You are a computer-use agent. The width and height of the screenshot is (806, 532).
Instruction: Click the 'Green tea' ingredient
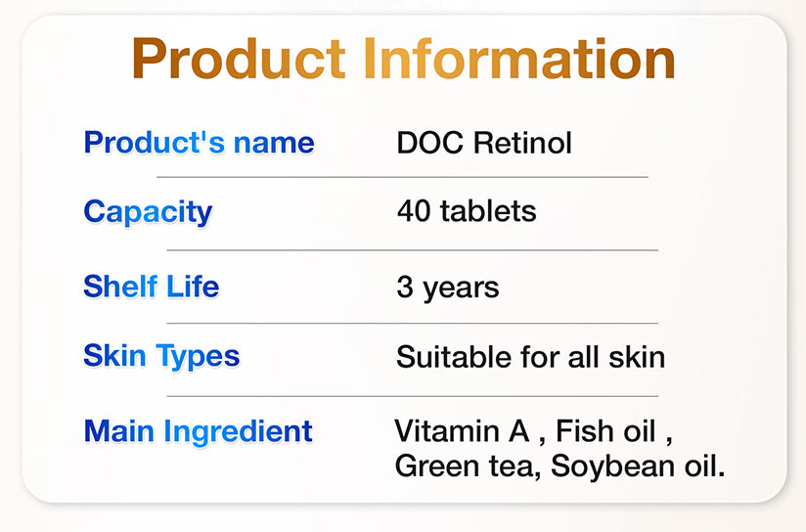[x=465, y=465]
